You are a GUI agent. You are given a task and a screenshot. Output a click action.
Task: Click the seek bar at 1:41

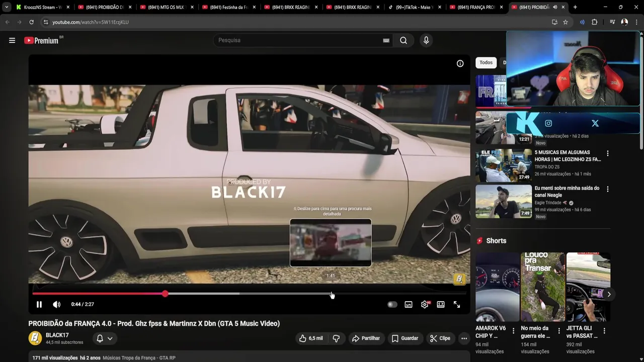pos(331,293)
